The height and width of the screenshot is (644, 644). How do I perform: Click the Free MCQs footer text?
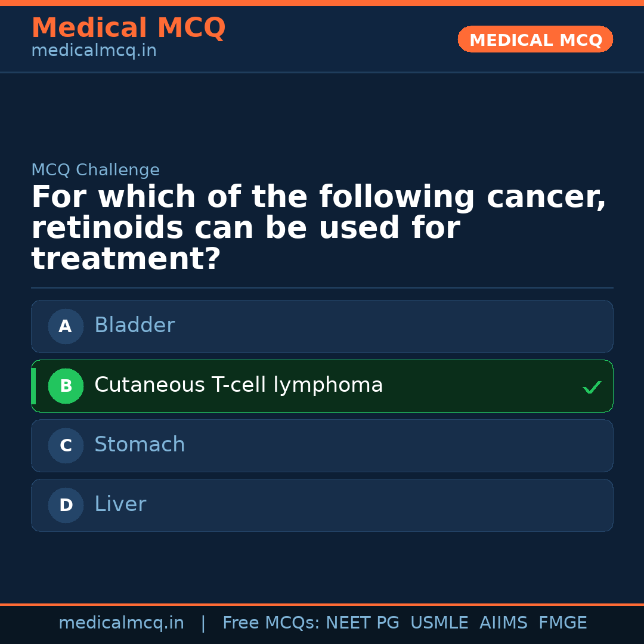tap(271, 623)
